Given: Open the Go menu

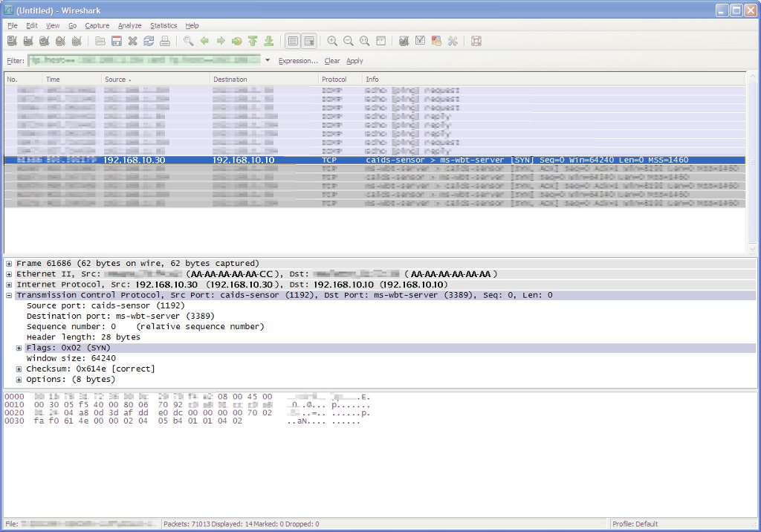Looking at the screenshot, I should coord(72,26).
